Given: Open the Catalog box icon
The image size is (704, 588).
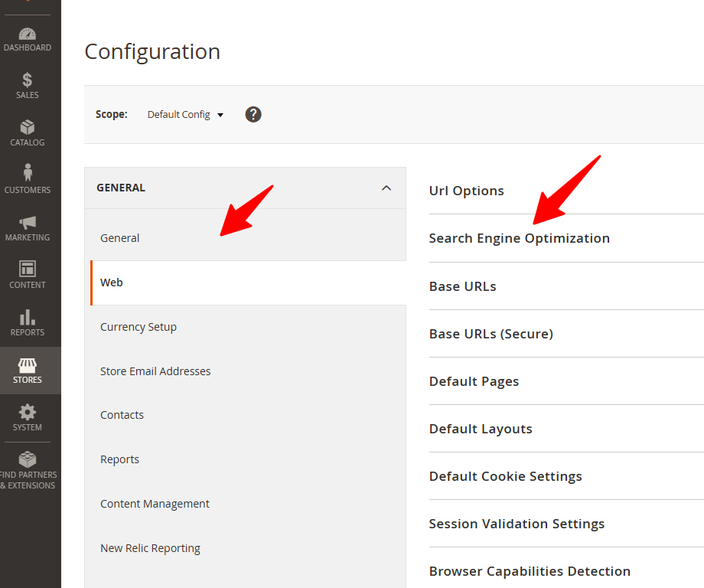Looking at the screenshot, I should (x=28, y=127).
